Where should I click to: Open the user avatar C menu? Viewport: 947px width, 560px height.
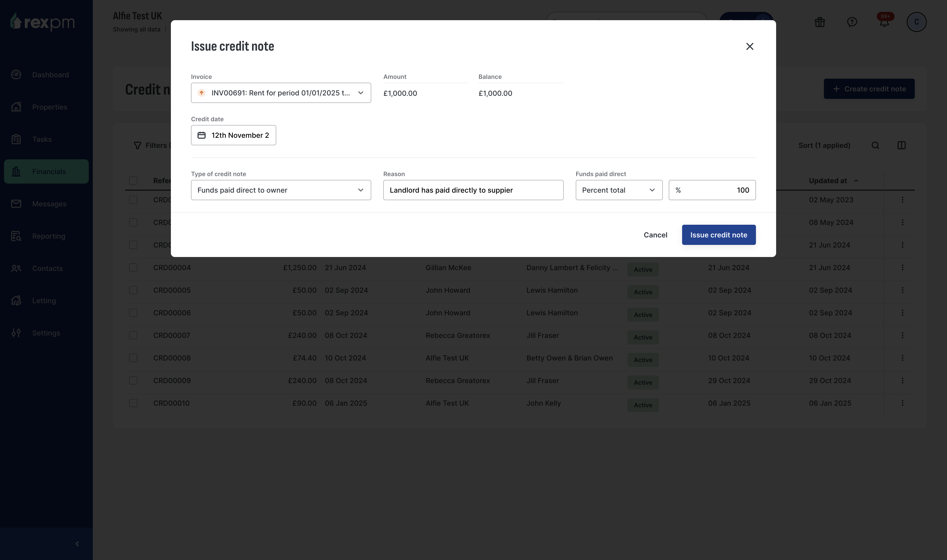pyautogui.click(x=917, y=22)
